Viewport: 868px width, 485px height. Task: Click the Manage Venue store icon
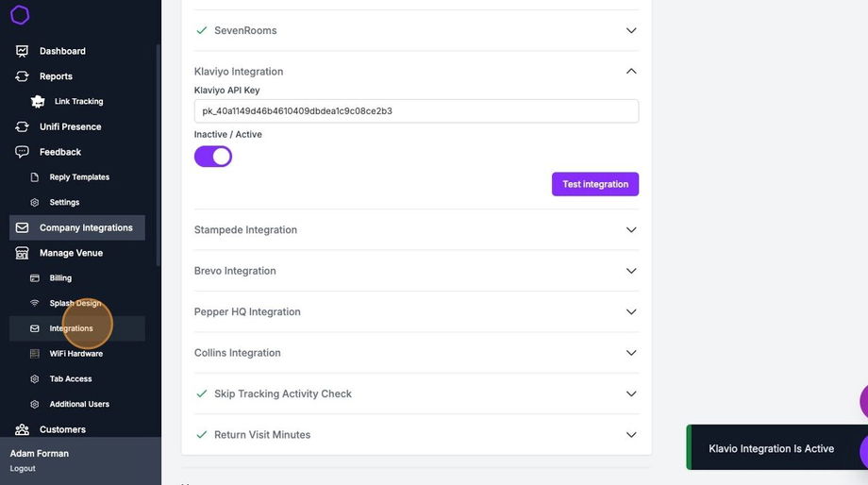pos(22,253)
